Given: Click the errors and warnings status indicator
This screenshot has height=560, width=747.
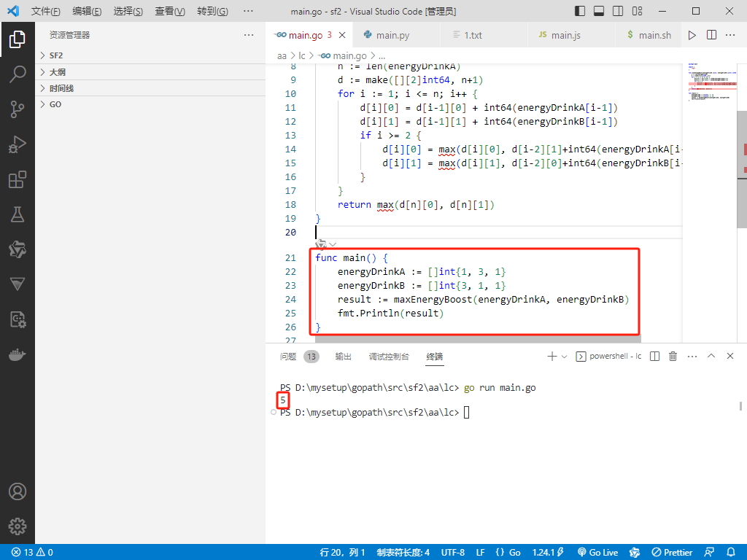Looking at the screenshot, I should pos(32,553).
